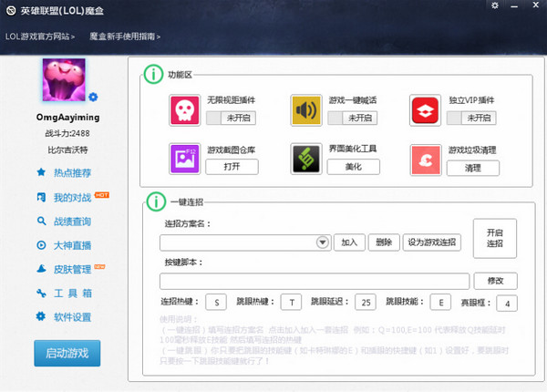
Task: Click the 功能区 info icon
Action: 153,74
